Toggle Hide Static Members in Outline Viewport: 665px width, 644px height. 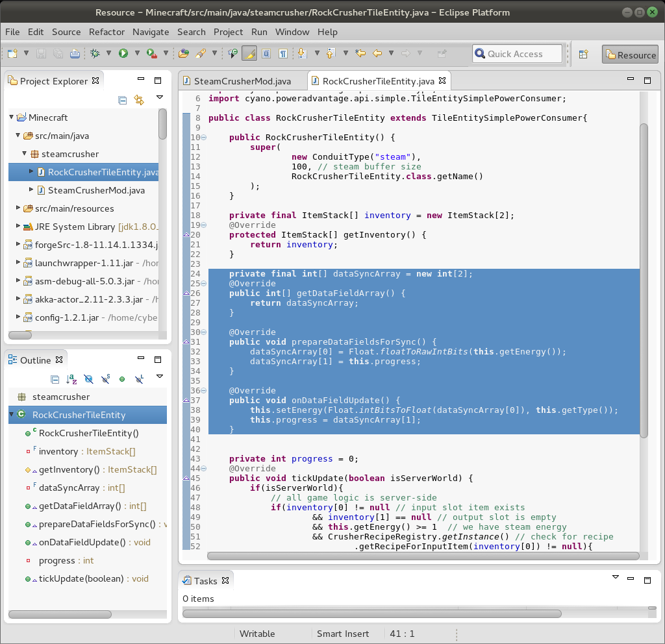pyautogui.click(x=105, y=379)
